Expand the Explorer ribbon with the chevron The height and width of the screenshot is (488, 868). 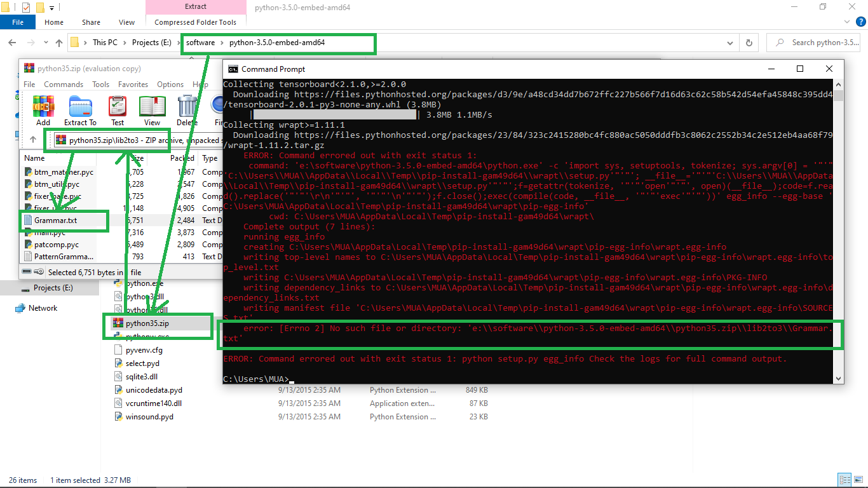coord(846,22)
